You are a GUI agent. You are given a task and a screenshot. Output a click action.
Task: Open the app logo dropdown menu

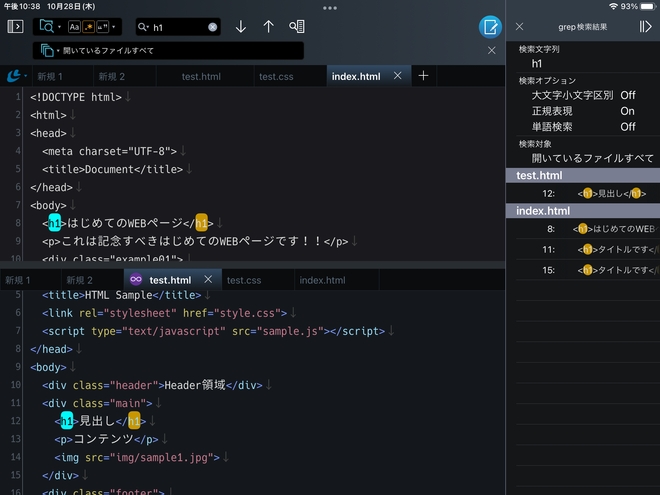click(16, 76)
